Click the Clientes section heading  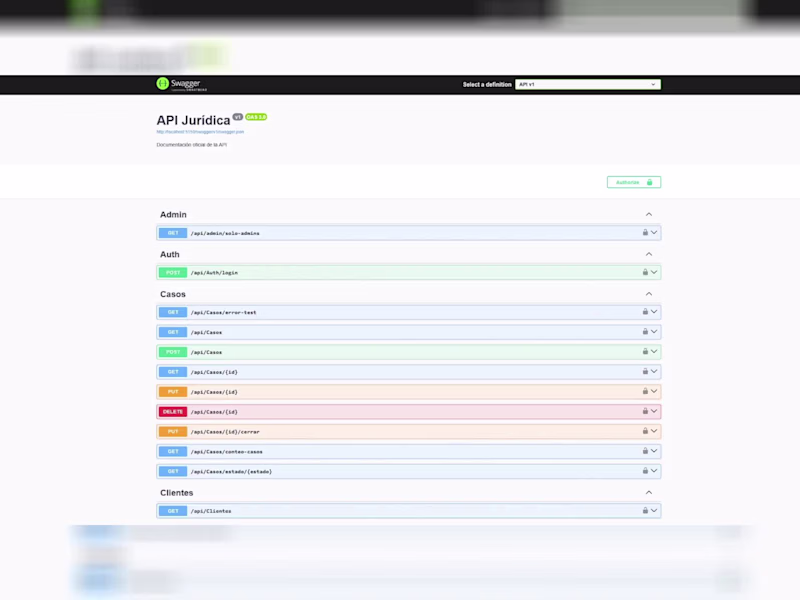tap(177, 493)
